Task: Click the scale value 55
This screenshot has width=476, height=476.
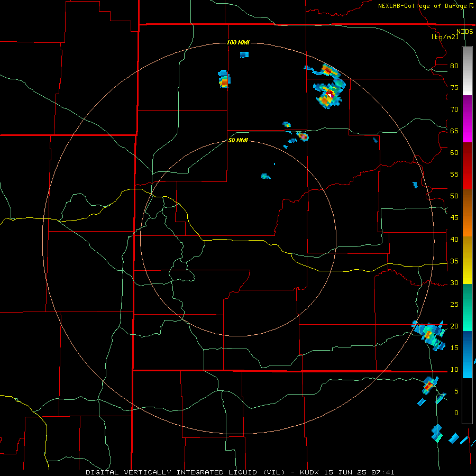Action: pos(454,175)
